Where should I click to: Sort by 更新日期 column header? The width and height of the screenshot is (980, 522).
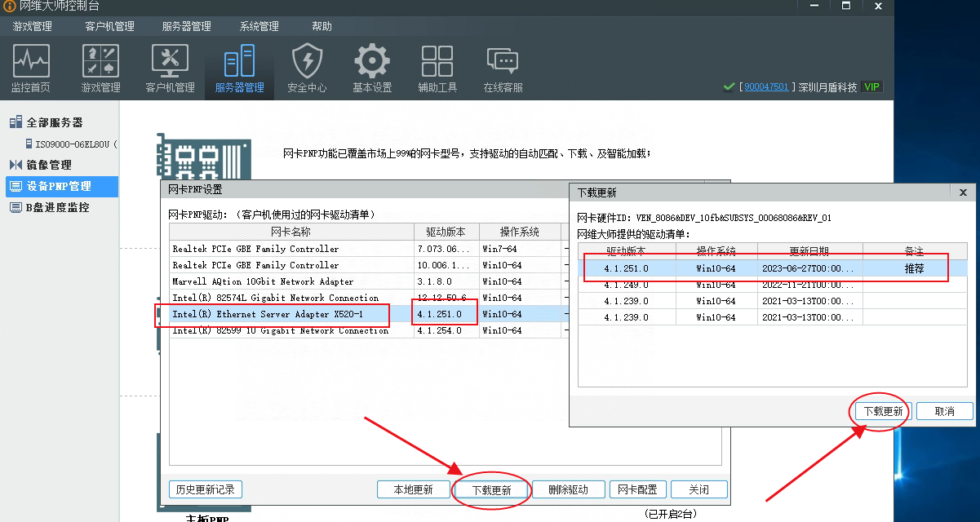coord(809,250)
